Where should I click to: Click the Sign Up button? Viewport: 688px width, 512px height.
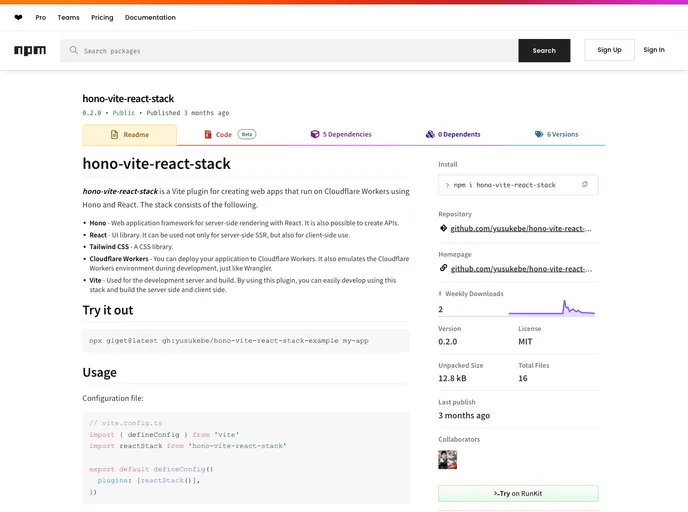pyautogui.click(x=609, y=50)
